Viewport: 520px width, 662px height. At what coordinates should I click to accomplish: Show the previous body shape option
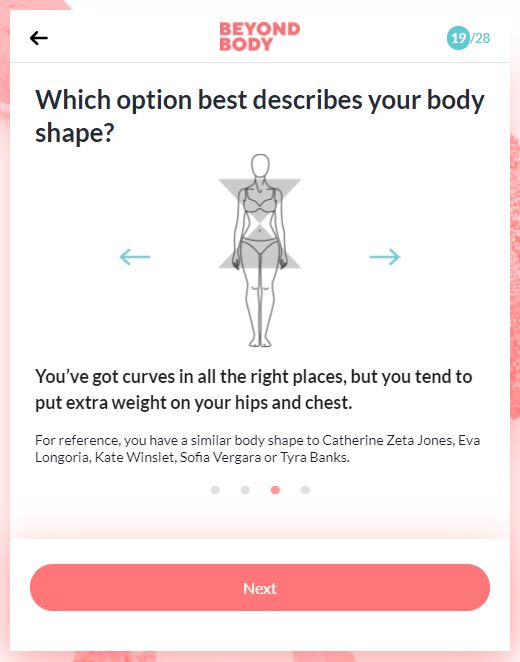pos(135,257)
